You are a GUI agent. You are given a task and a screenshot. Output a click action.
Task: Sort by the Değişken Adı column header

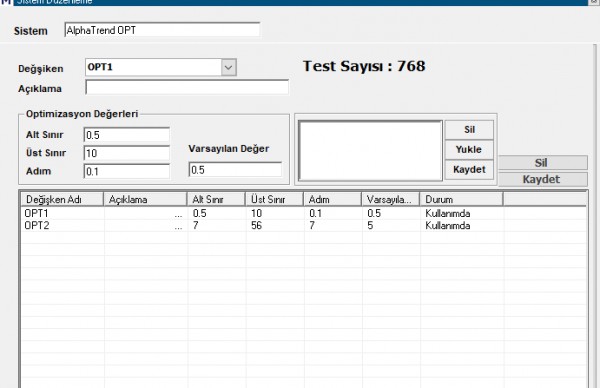[x=62, y=199]
